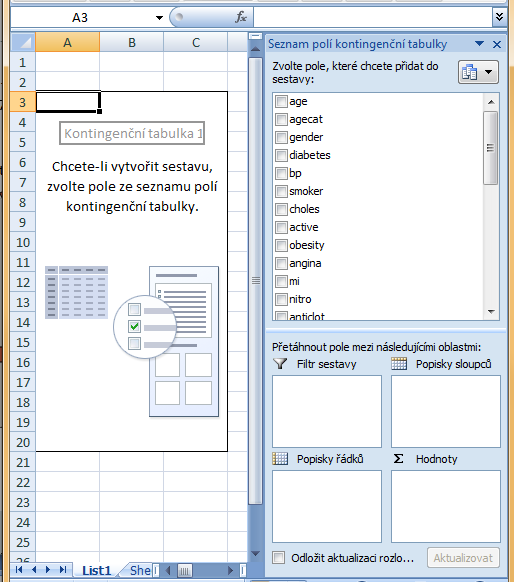The image size is (514, 582).
Task: Check the diabetes field
Action: [281, 155]
